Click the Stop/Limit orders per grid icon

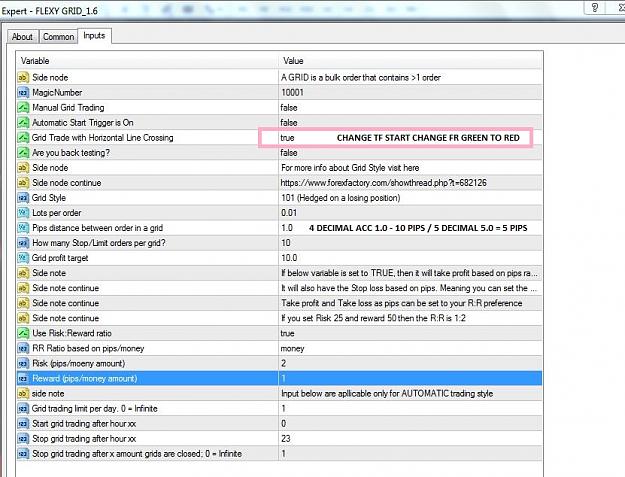(x=23, y=243)
